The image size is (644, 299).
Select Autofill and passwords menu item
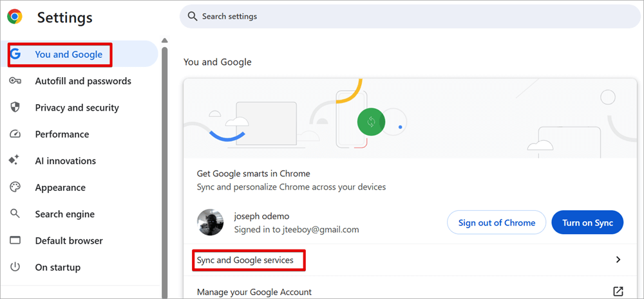83,81
